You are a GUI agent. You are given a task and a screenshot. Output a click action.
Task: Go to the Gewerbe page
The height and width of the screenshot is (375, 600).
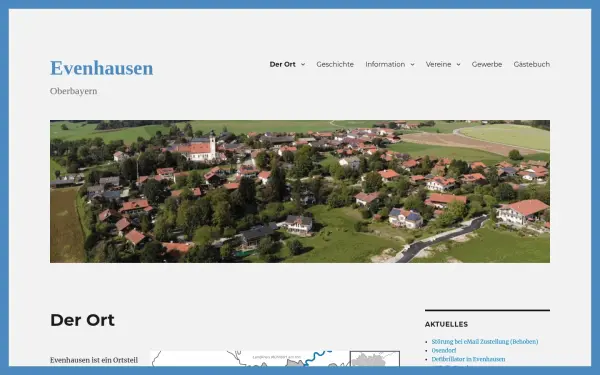487,64
